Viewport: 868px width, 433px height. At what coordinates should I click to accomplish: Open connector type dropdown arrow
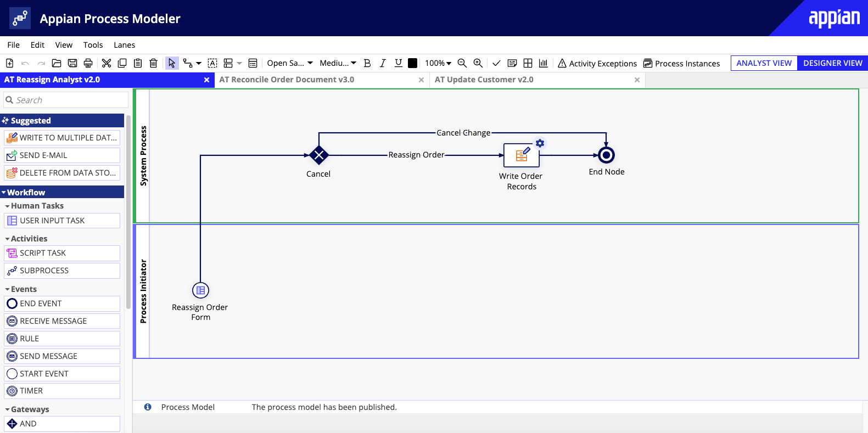(199, 63)
